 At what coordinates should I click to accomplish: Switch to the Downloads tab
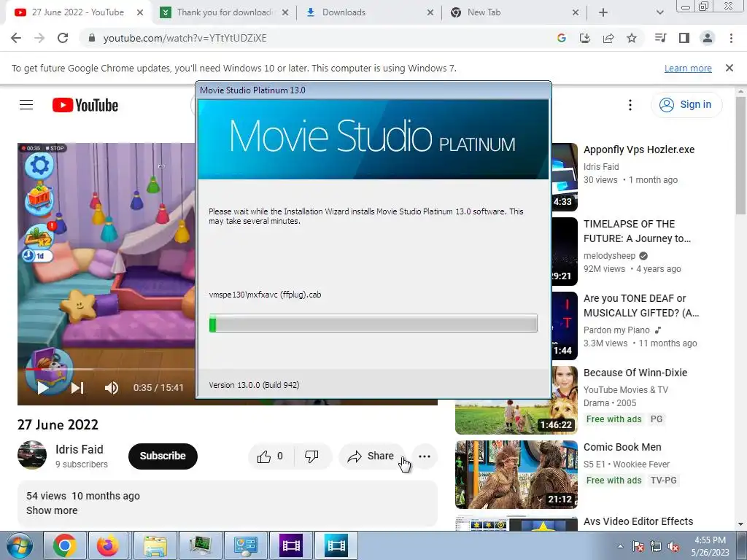click(367, 12)
